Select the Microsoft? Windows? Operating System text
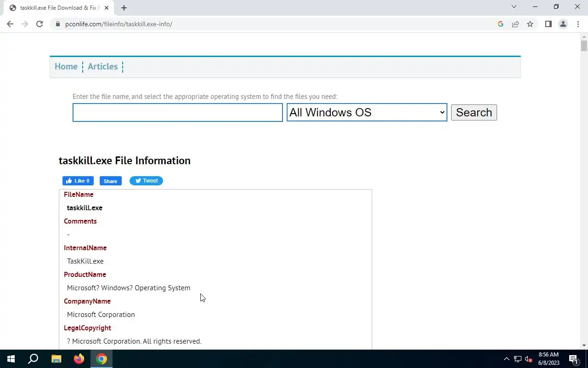 (x=129, y=288)
